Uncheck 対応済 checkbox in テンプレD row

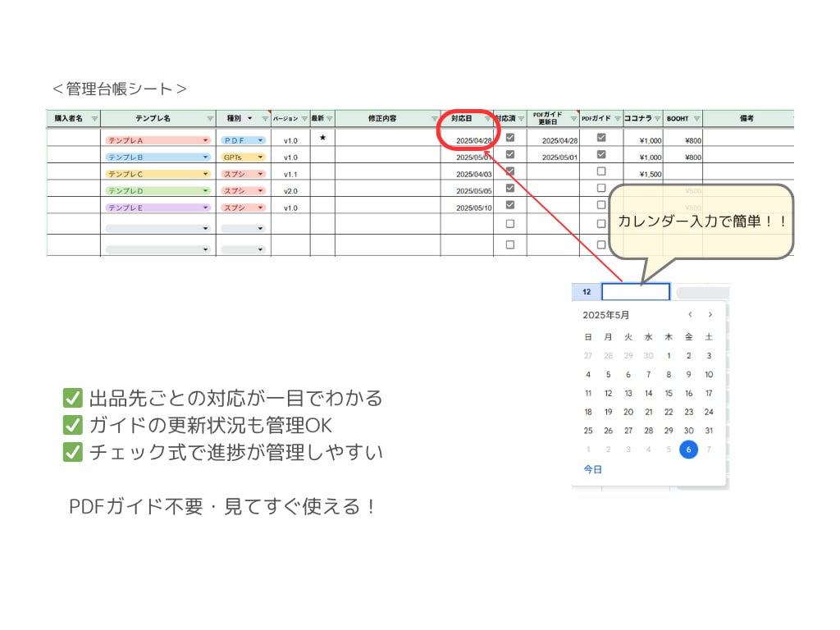pyautogui.click(x=510, y=188)
